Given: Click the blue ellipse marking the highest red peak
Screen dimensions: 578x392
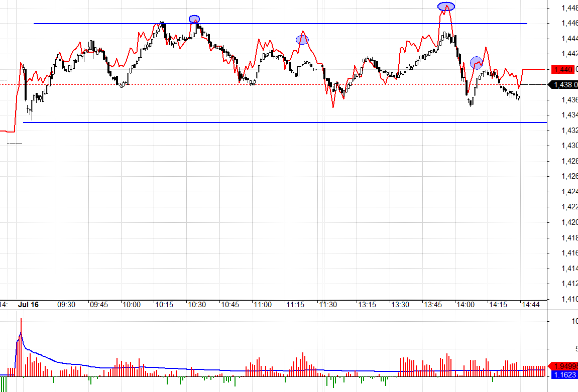Looking at the screenshot, I should 446,7.
